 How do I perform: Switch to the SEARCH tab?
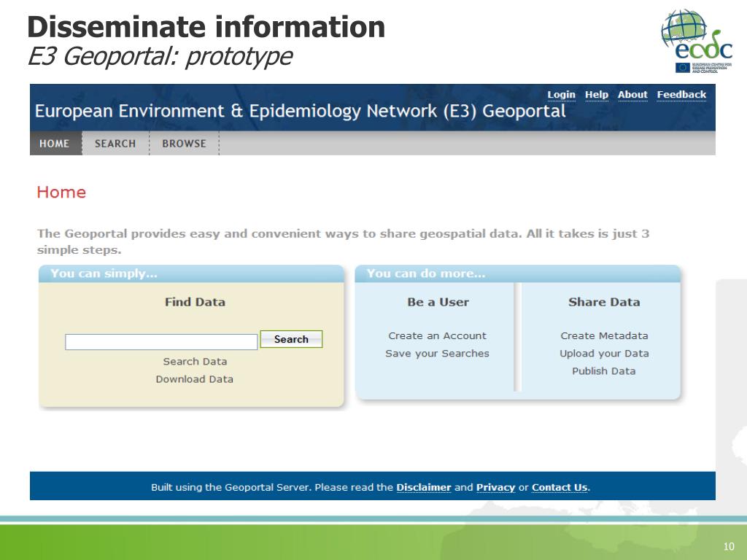pos(115,144)
